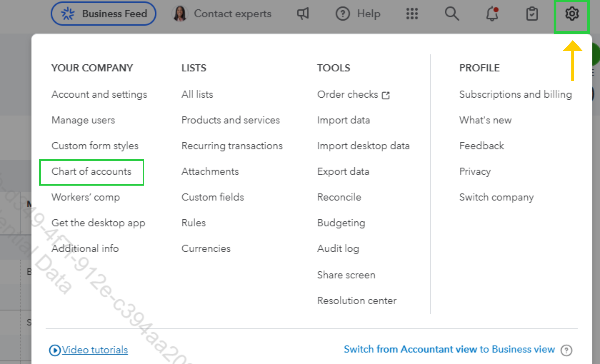The image size is (600, 364).
Task: Select Import data
Action: coord(343,120)
